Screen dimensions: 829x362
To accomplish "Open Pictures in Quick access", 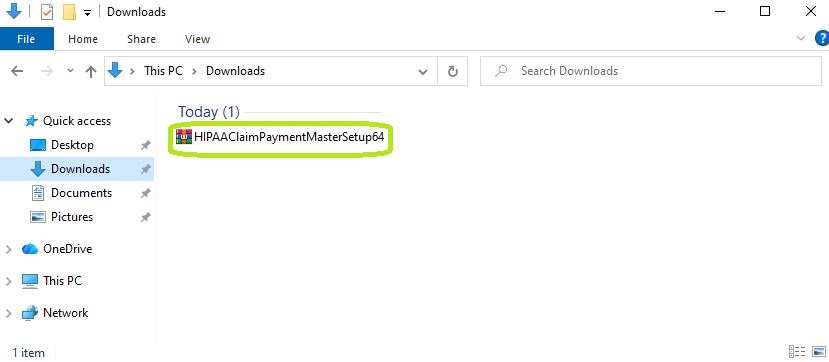I will [72, 217].
